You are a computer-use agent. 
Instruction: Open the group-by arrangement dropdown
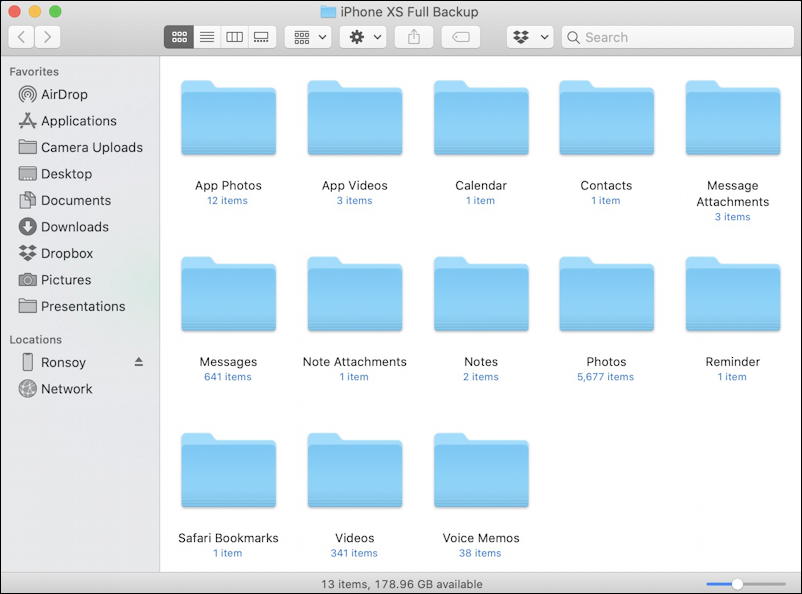tap(309, 37)
